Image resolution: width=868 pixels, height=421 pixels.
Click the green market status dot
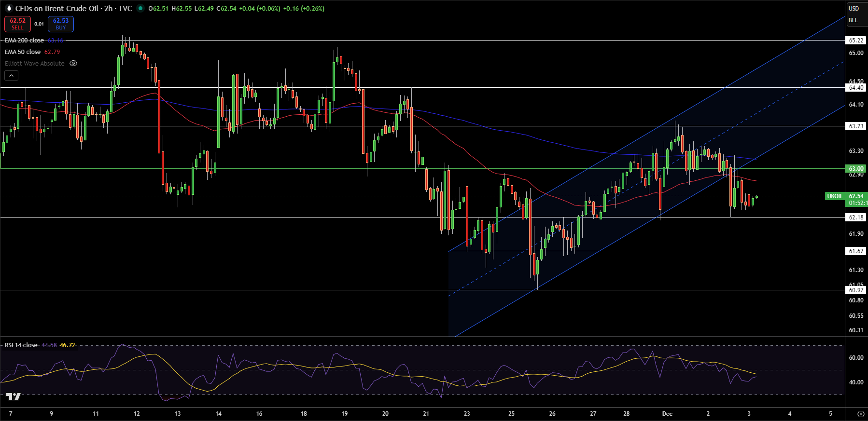[140, 8]
